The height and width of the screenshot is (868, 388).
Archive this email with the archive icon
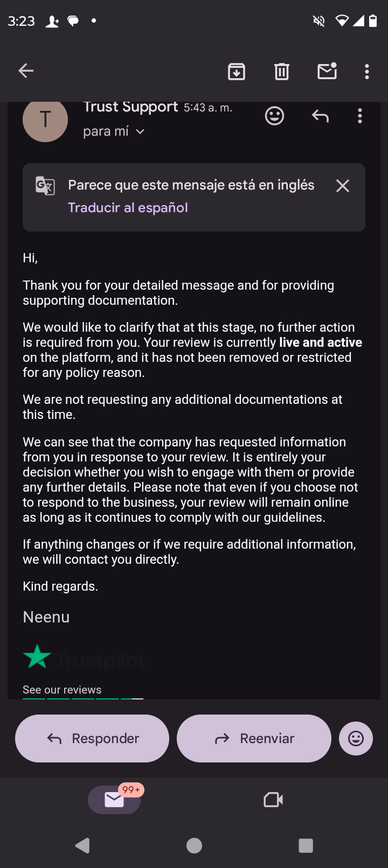[x=237, y=71]
